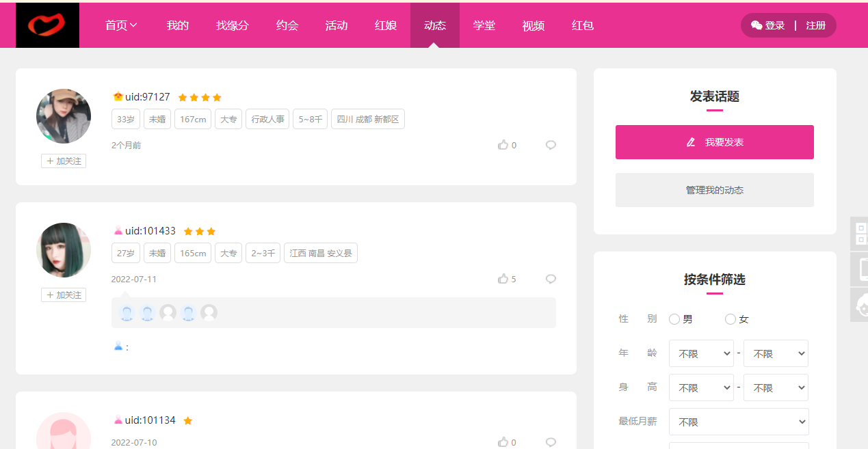
Task: Open the 红包 nav item
Action: click(583, 25)
